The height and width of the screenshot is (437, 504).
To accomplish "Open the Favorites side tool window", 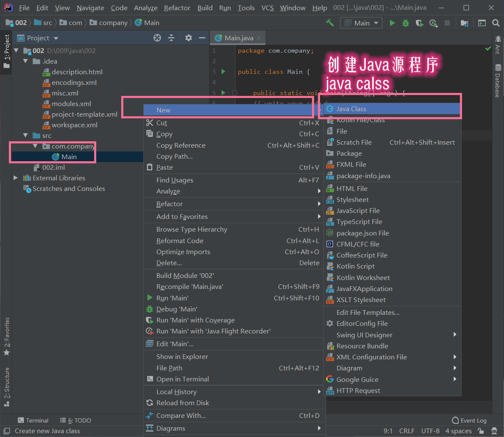I will [x=7, y=336].
